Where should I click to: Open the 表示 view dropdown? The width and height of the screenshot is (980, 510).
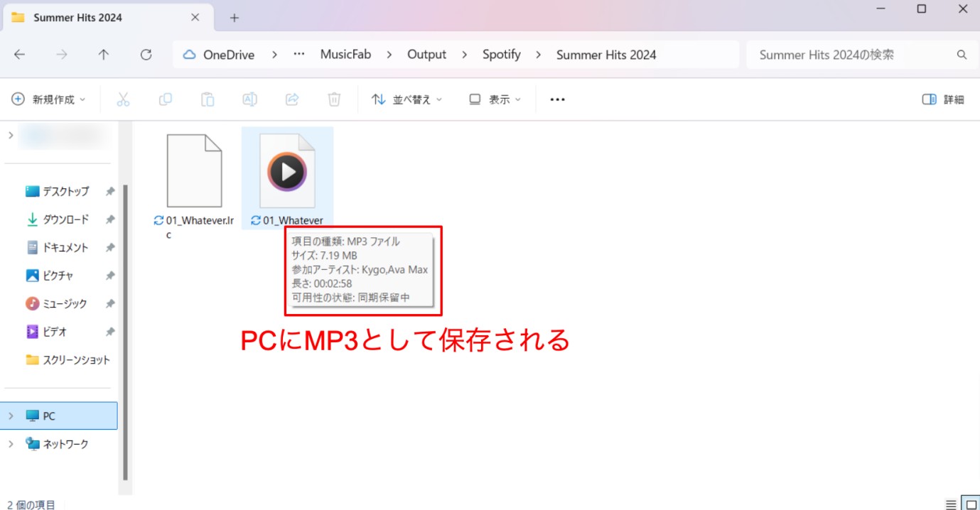(495, 99)
